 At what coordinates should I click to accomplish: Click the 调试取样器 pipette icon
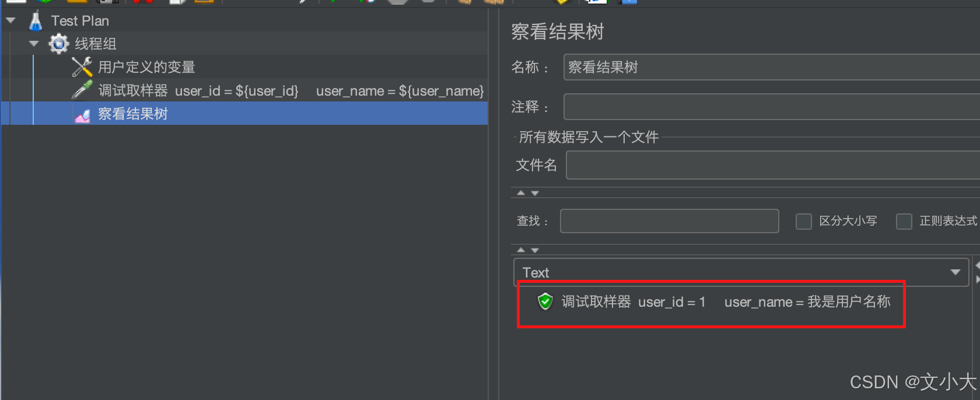pyautogui.click(x=82, y=90)
